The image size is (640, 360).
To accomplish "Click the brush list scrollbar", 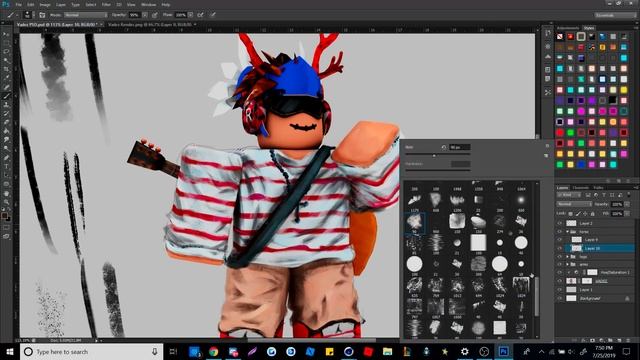I will coord(537,296).
